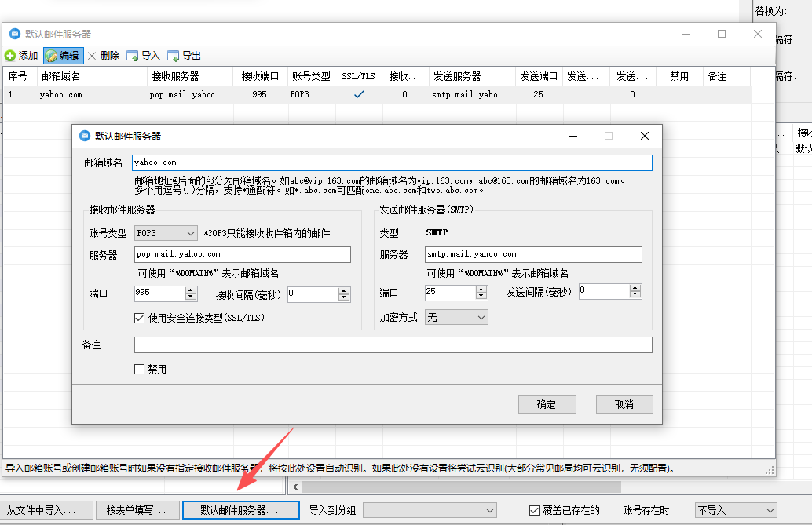Decrease 接收间隔 with down arrow
The width and height of the screenshot is (812, 525).
pyautogui.click(x=344, y=298)
